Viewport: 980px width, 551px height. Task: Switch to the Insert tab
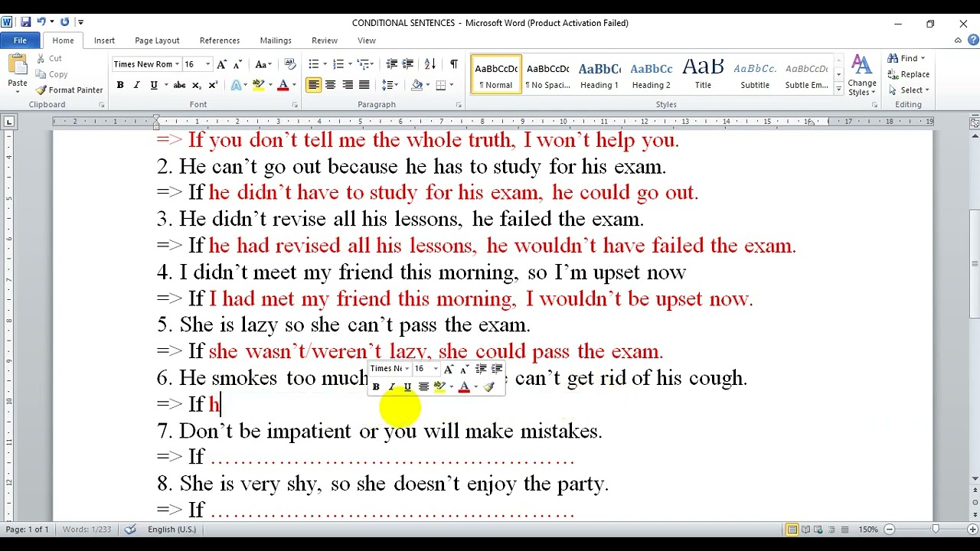tap(104, 41)
